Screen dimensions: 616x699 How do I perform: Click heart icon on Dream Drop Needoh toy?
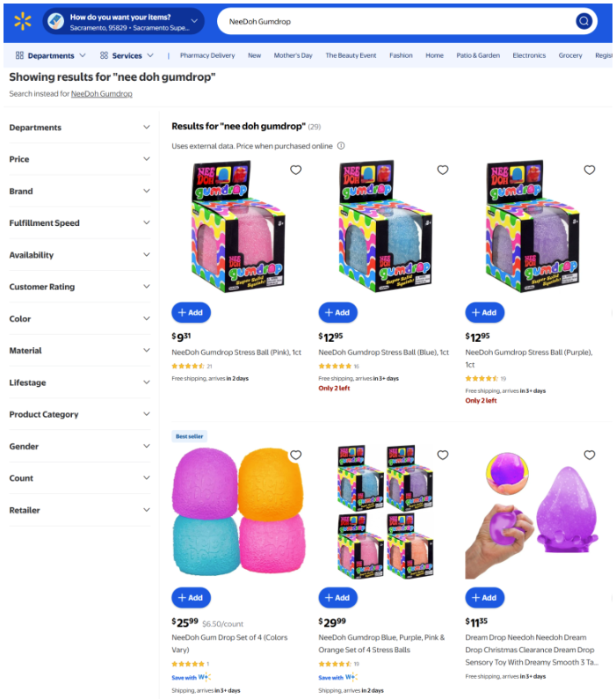[590, 455]
